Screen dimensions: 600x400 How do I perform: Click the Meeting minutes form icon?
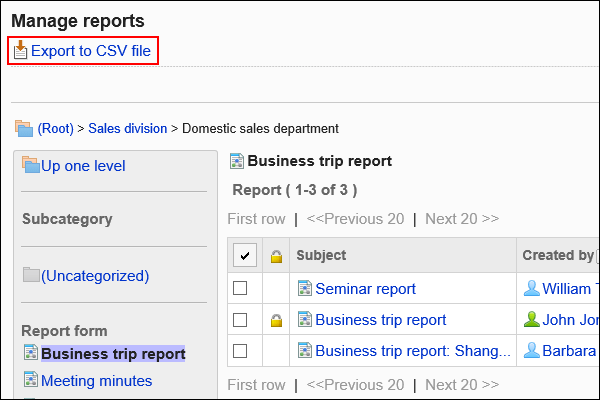(31, 379)
